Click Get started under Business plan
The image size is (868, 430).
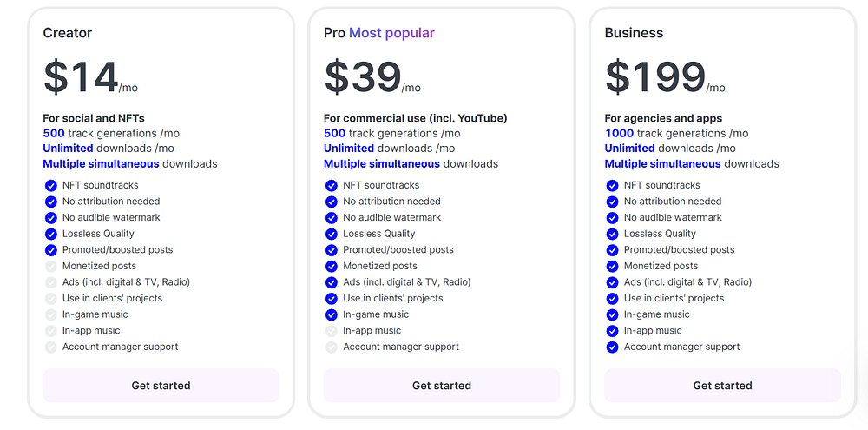(x=722, y=386)
